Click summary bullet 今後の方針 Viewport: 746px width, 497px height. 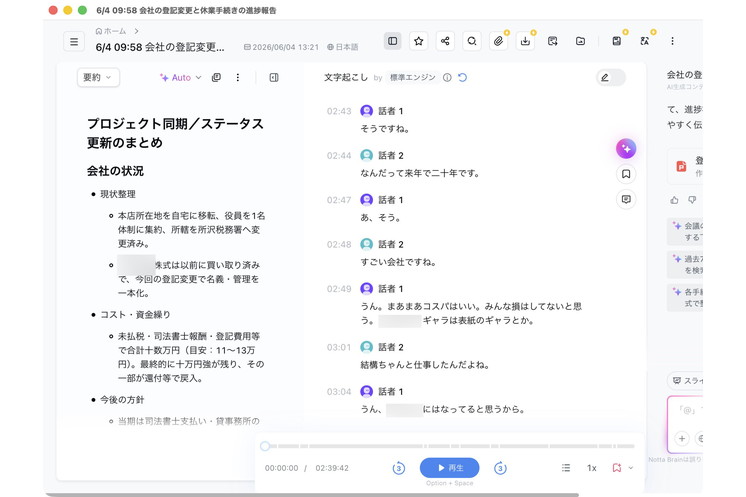tap(122, 400)
